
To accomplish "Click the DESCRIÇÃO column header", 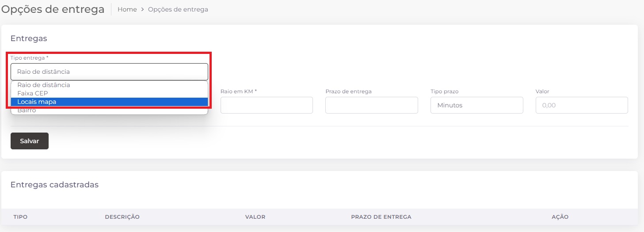I will tap(122, 217).
